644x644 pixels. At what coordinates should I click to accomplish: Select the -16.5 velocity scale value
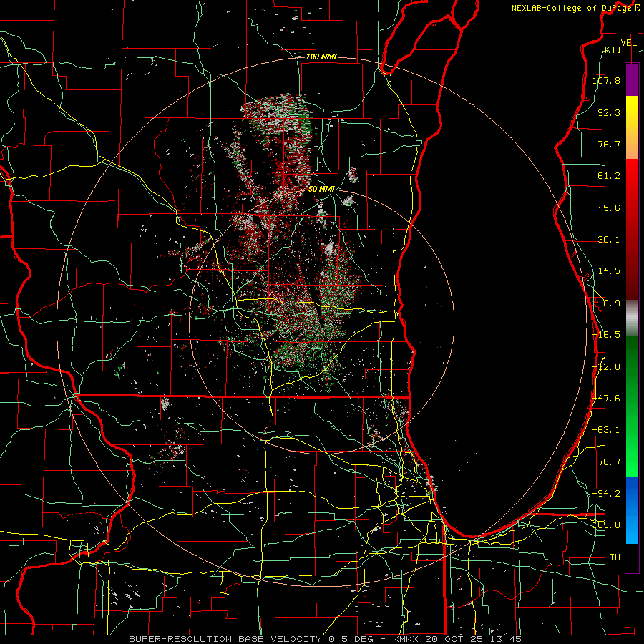[x=606, y=335]
